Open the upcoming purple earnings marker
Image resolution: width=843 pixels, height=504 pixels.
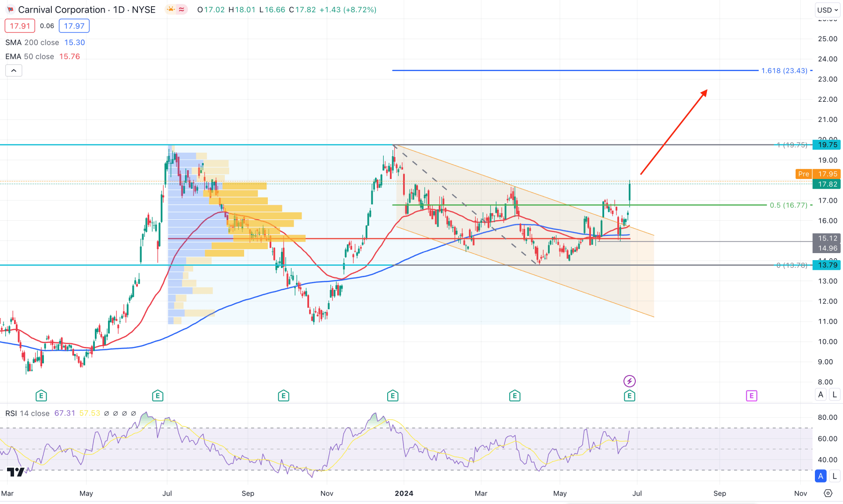751,396
